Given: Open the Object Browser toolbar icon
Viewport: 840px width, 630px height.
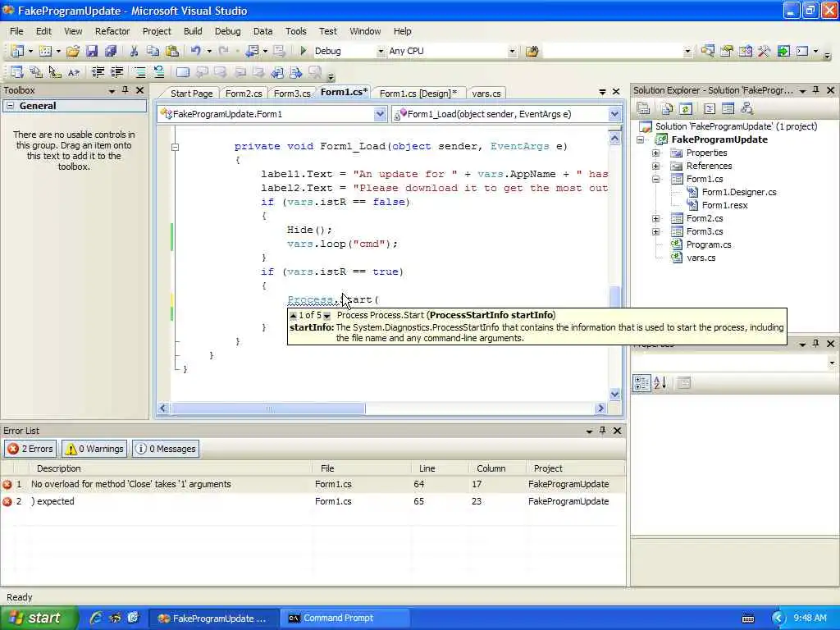Looking at the screenshot, I should [745, 51].
